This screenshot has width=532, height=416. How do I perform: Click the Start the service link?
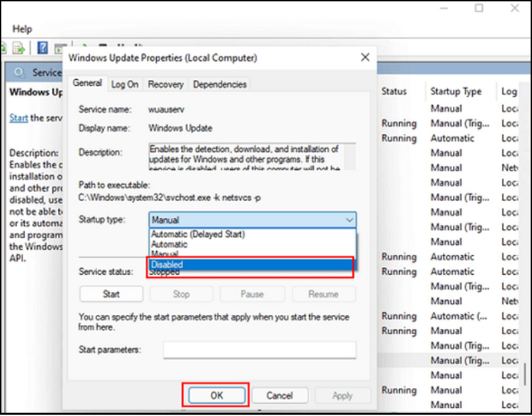[x=19, y=118]
